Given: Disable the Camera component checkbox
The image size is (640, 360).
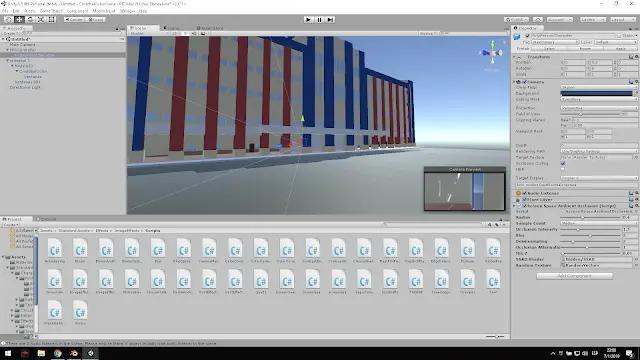Looking at the screenshot, I should [x=524, y=82].
